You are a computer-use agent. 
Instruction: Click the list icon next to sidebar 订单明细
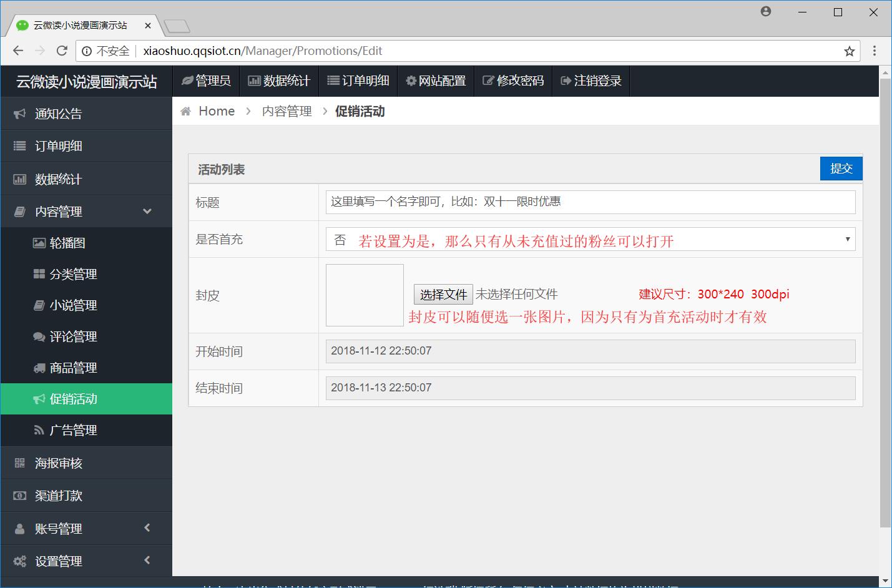pyautogui.click(x=20, y=146)
